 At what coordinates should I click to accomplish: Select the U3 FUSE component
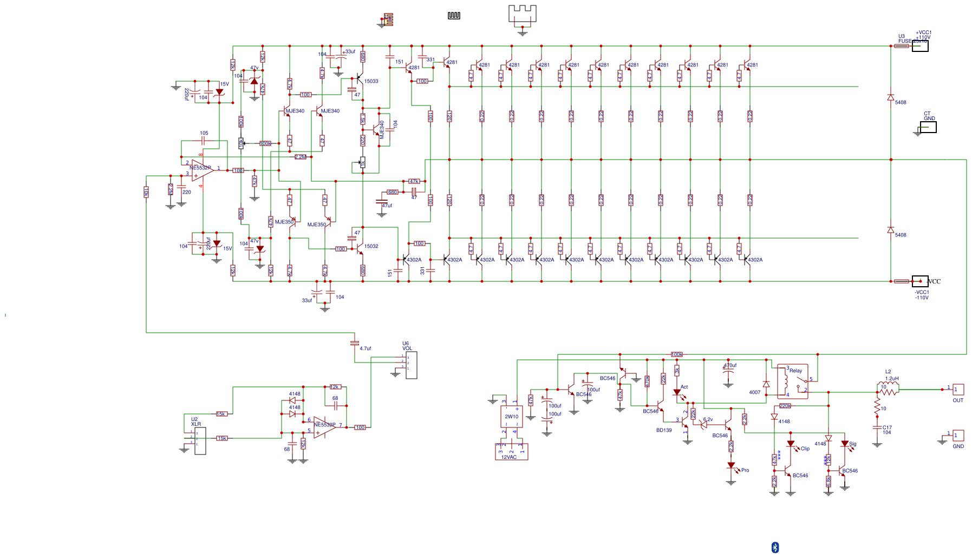coord(902,46)
